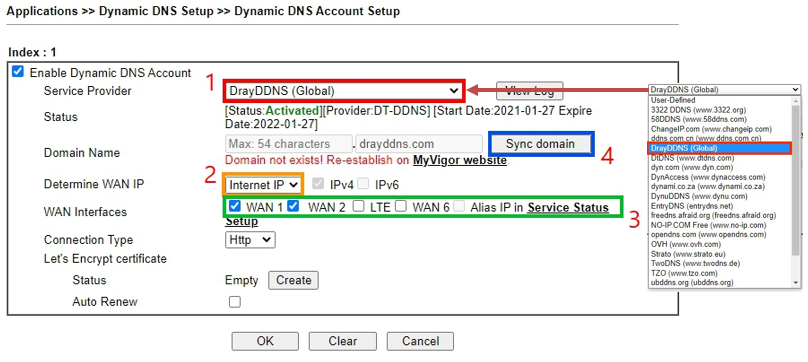This screenshot has height=362, width=808.
Task: Click the Clear button
Action: (343, 341)
